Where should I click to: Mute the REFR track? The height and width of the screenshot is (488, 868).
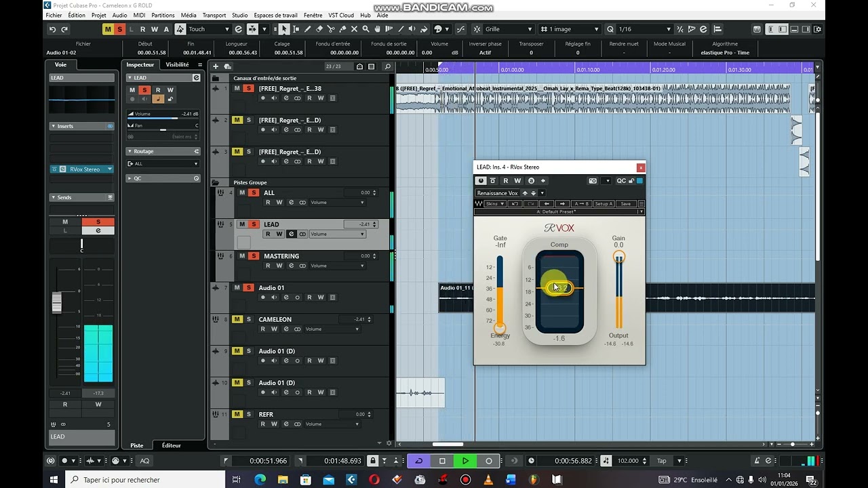pyautogui.click(x=237, y=414)
